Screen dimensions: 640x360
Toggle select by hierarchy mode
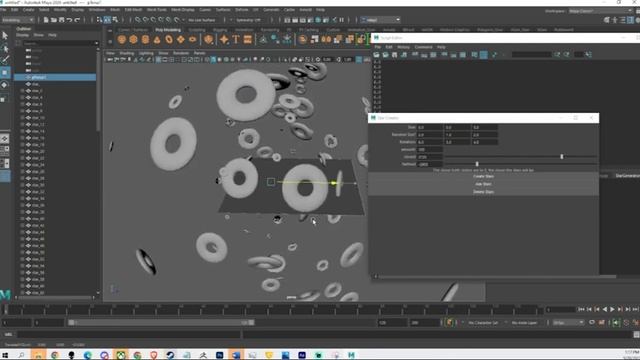click(x=100, y=20)
